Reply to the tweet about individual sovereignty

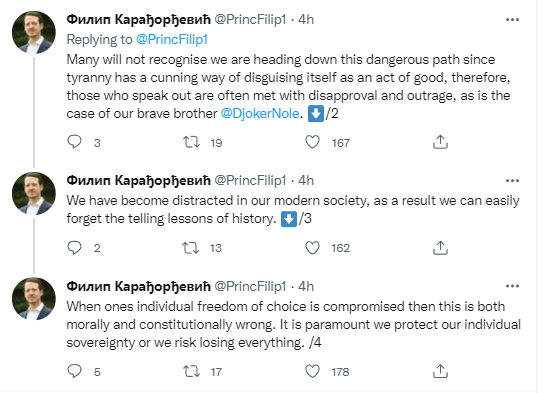[74, 371]
